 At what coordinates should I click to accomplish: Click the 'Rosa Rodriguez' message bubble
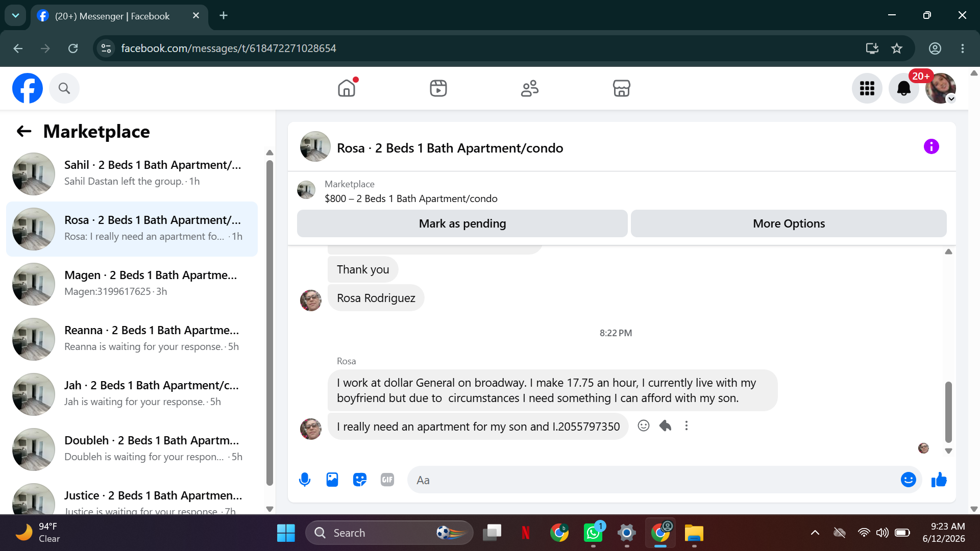(x=376, y=298)
